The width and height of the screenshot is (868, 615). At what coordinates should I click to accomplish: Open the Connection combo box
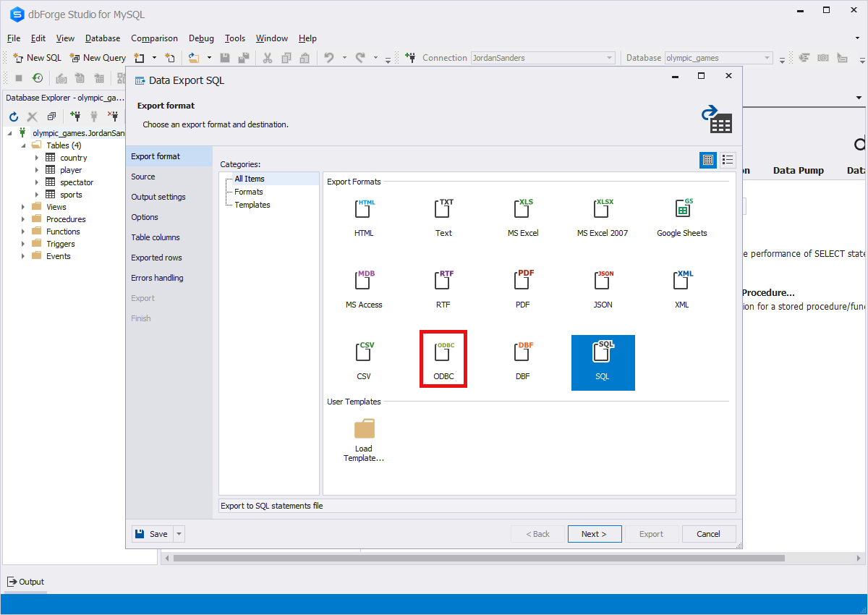(x=543, y=58)
